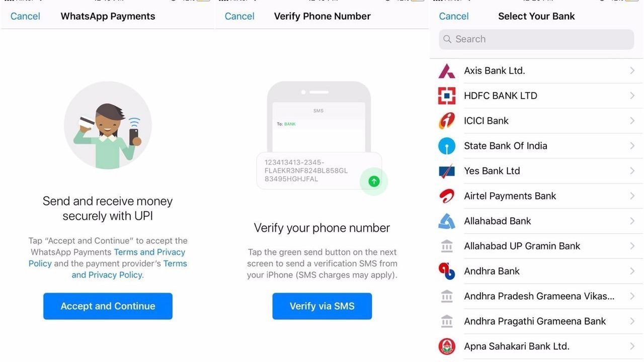Tap the Andhra Bank logo icon
The image size is (644, 362).
pos(447,271)
